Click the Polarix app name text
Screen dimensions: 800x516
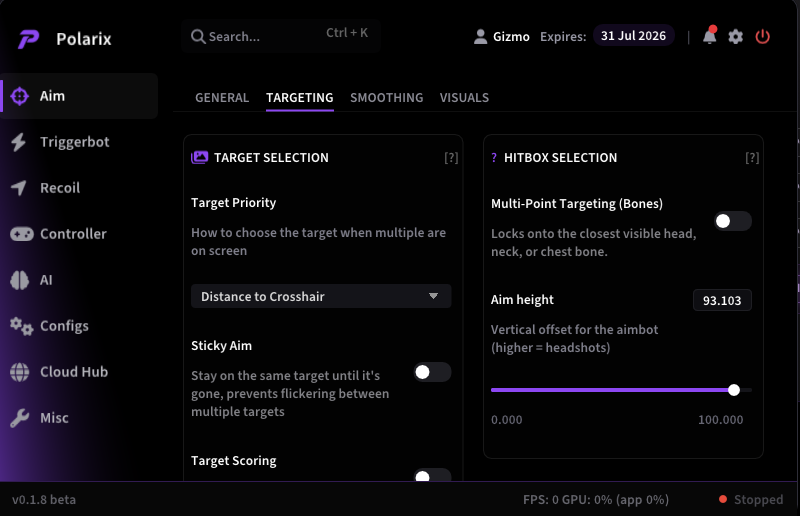tap(84, 39)
